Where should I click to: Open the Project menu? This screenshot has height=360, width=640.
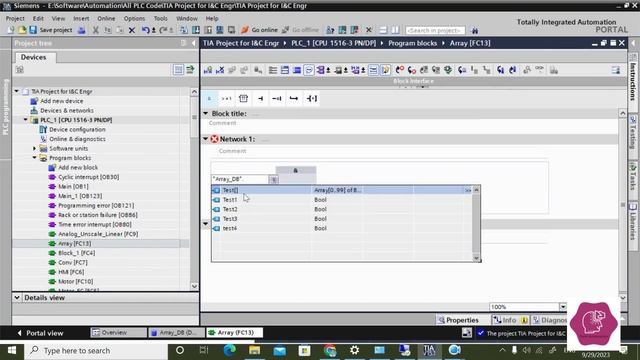pyautogui.click(x=15, y=18)
